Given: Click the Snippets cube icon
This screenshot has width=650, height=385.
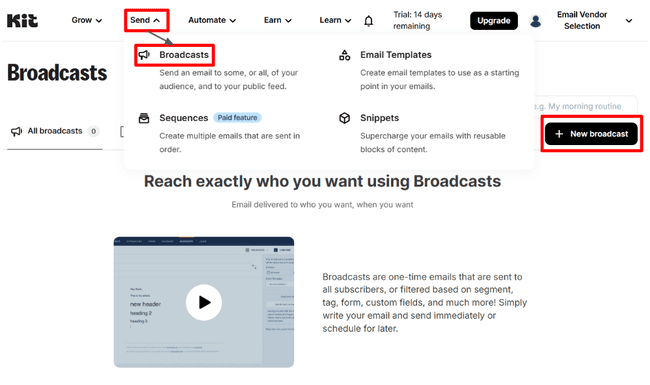Looking at the screenshot, I should click(x=344, y=118).
